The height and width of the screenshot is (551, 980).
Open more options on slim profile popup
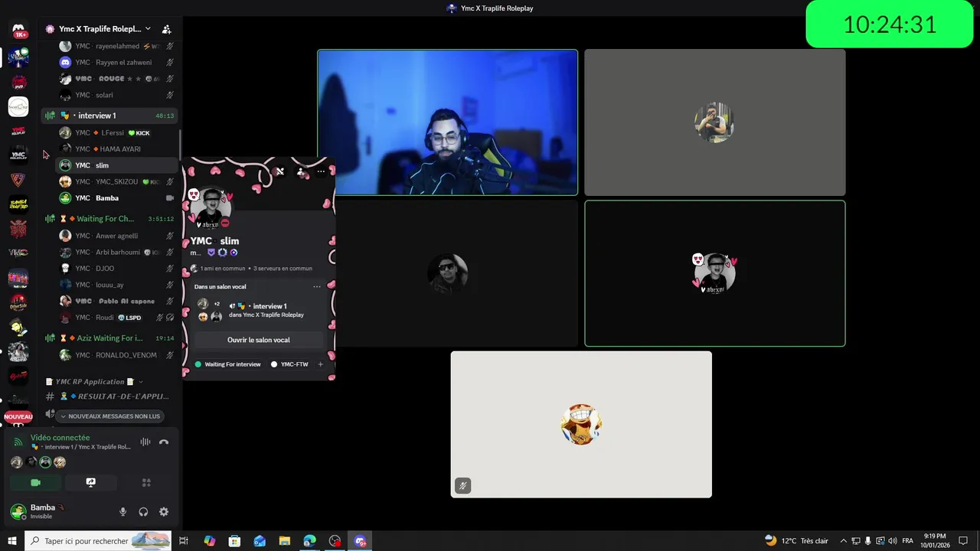pos(321,171)
